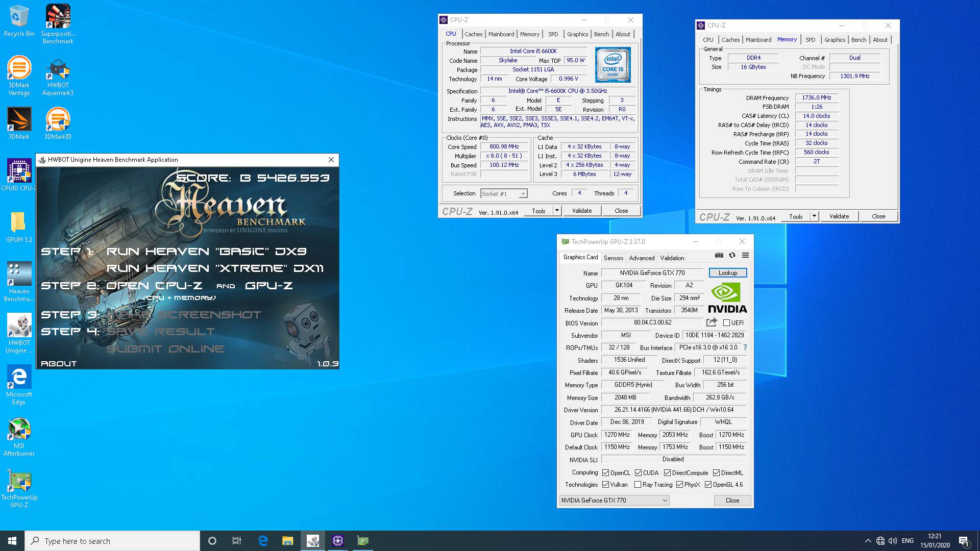Click the Windows Start button
Viewport: 980px width, 551px height.
click(x=12, y=541)
